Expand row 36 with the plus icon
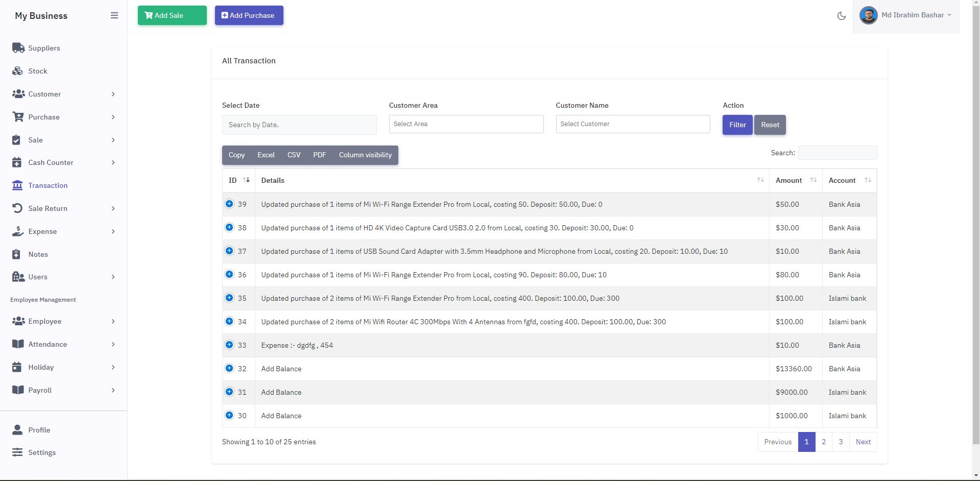The image size is (980, 481). click(x=229, y=274)
